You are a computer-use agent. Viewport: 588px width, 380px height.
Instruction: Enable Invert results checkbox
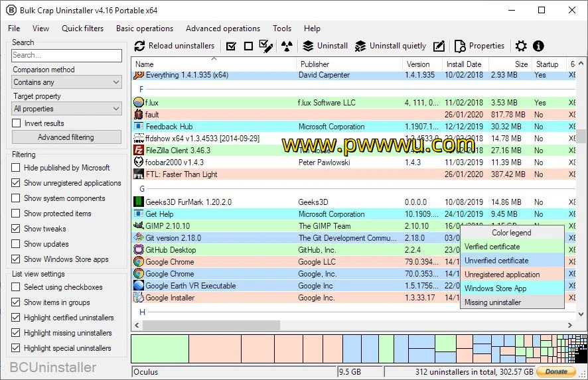pyautogui.click(x=16, y=123)
